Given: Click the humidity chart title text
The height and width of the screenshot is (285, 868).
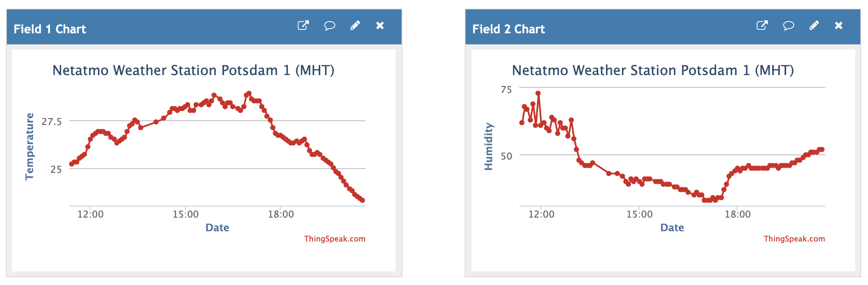Looking at the screenshot, I should click(x=653, y=70).
